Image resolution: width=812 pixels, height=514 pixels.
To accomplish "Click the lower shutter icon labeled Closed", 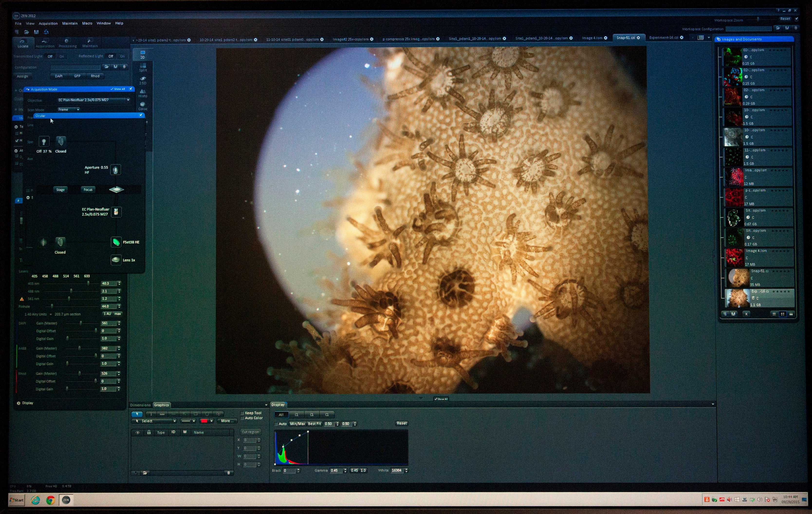I will [x=60, y=242].
